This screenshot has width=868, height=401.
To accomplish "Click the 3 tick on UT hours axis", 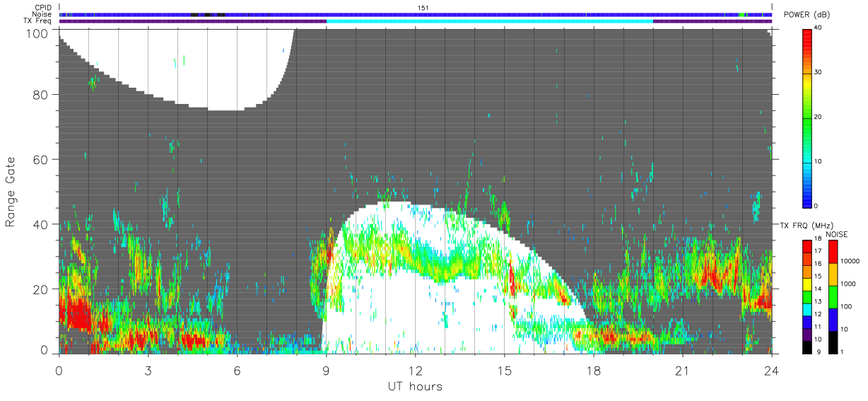I will point(148,371).
